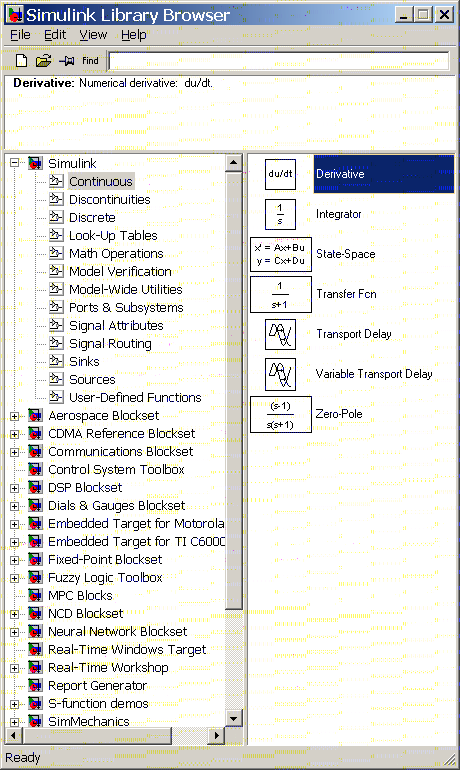Open the View menu
Viewport: 460px width, 770px height.
pos(93,35)
